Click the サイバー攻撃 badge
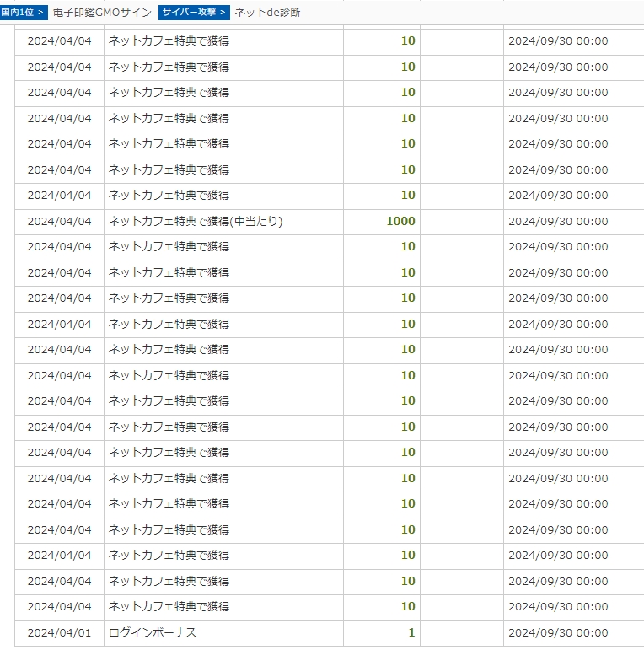Viewport: 644px width, 650px height. tap(194, 13)
